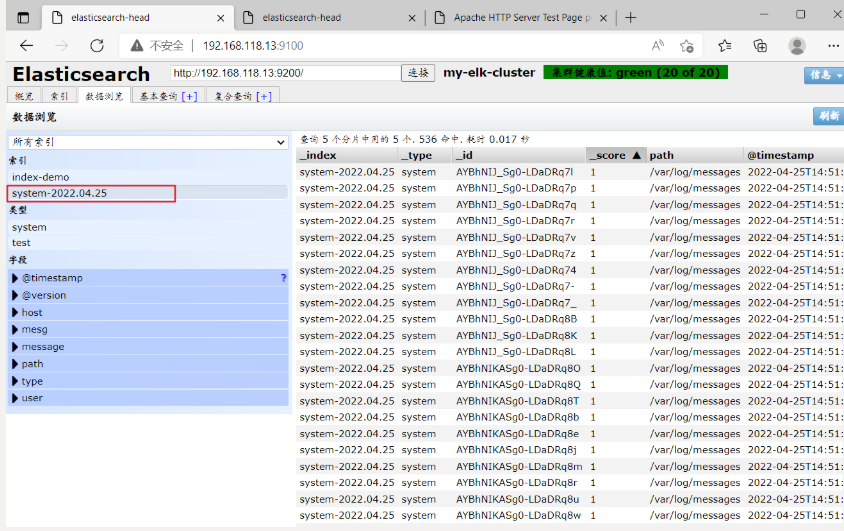Click the browser forward arrow
The width and height of the screenshot is (844, 531).
coord(61,46)
